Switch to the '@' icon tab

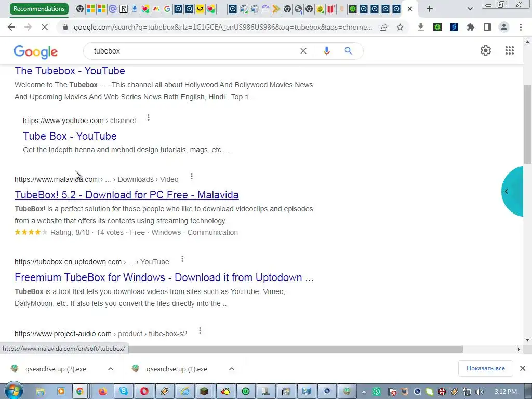tap(113, 9)
